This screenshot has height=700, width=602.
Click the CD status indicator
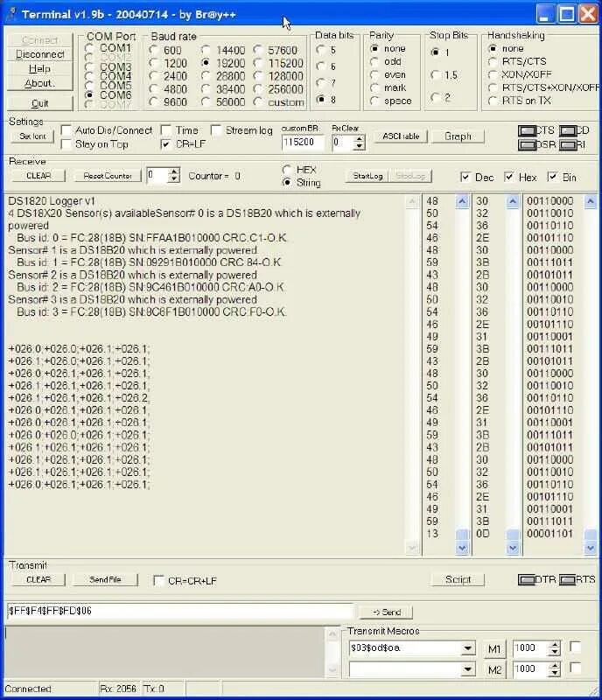[x=568, y=130]
